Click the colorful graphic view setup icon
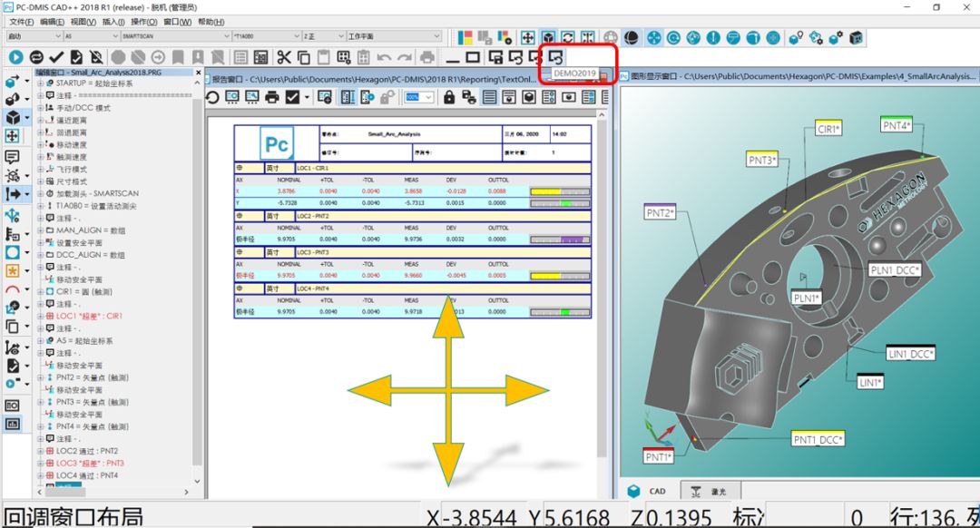The width and height of the screenshot is (980, 528). [465, 37]
